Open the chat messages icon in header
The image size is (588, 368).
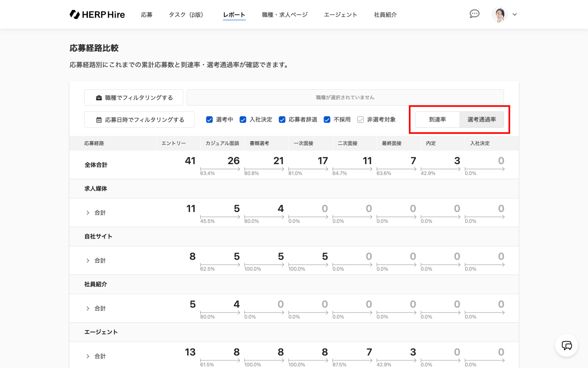pos(474,14)
